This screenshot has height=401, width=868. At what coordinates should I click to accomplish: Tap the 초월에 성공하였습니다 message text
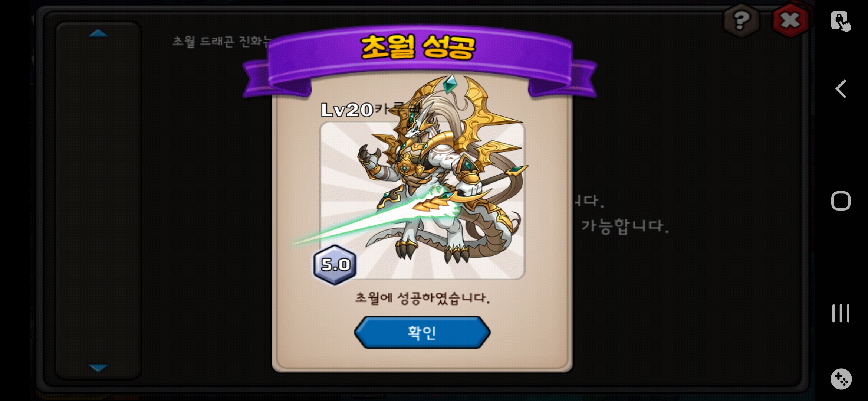pos(423,298)
